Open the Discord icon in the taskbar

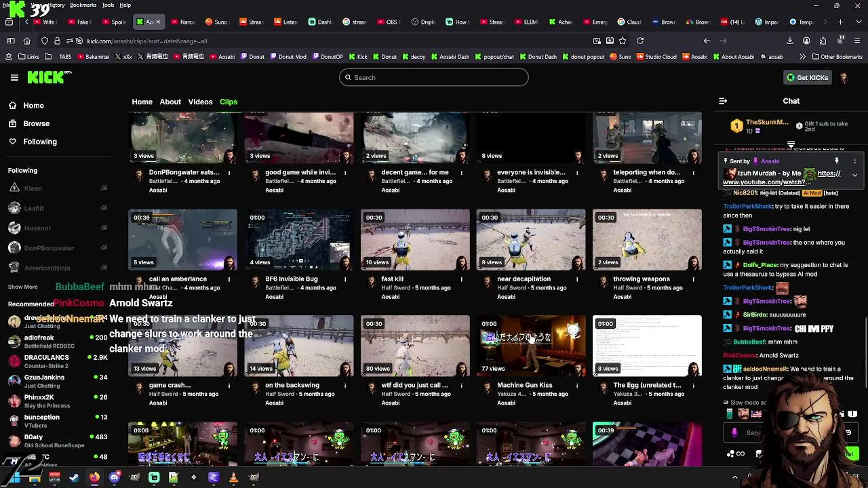pos(115,477)
